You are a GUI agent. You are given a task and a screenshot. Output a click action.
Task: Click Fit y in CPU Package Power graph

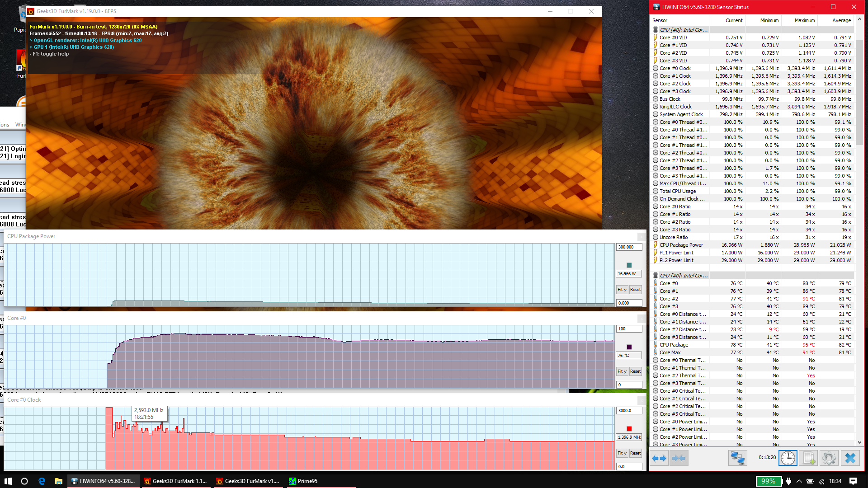point(622,290)
